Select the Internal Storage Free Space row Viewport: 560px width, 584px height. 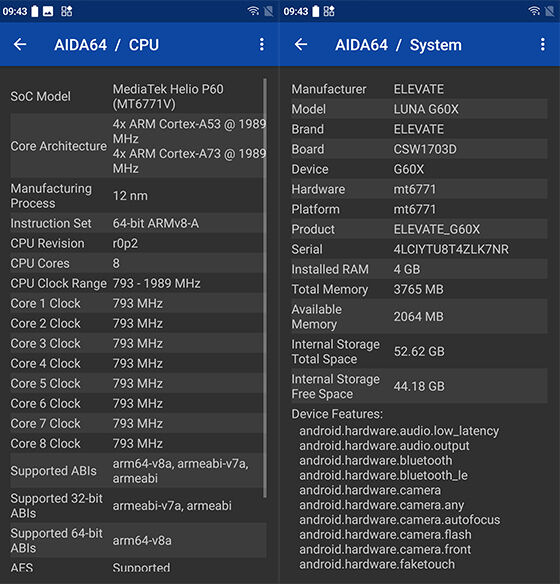tap(419, 387)
